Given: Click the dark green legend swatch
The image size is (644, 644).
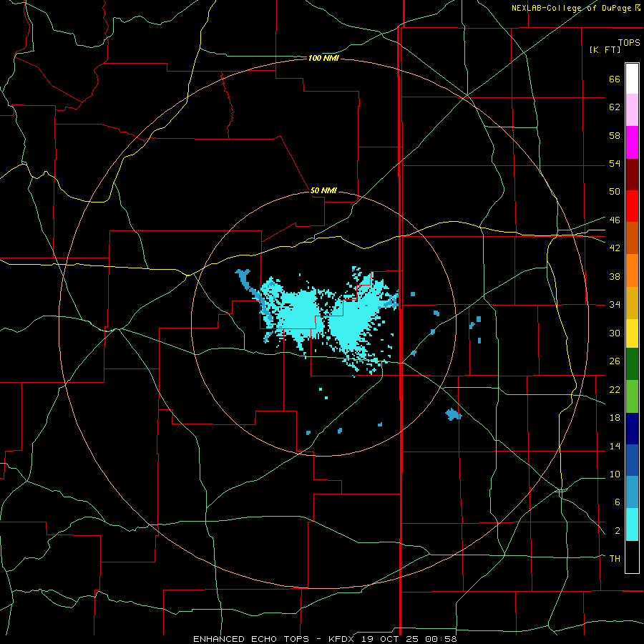Looking at the screenshot, I should [632, 364].
